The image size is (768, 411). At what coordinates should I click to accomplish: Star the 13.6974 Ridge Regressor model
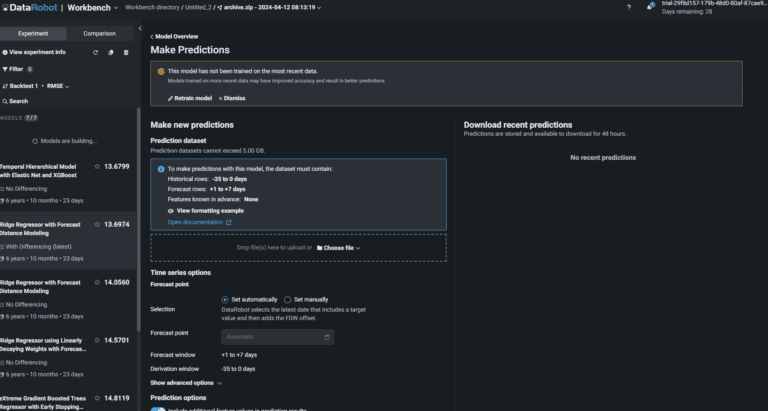(x=97, y=225)
